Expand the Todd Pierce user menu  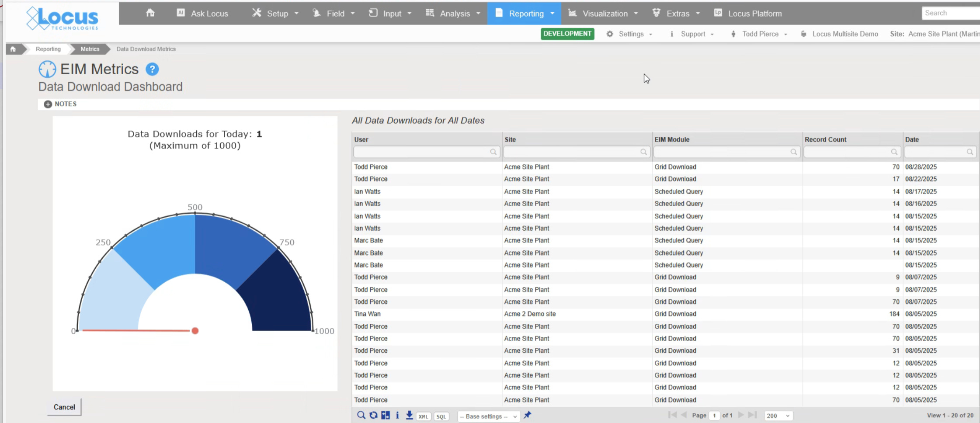coord(760,34)
